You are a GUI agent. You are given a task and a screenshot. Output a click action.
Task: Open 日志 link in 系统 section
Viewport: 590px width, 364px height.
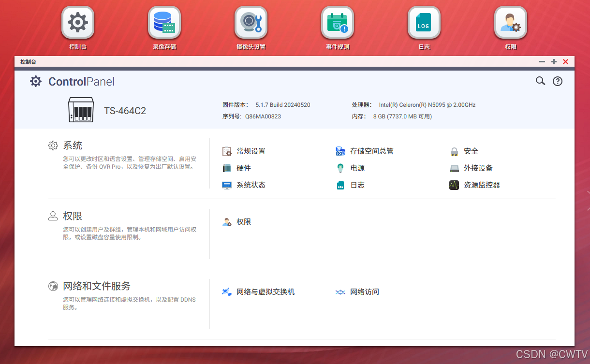tap(357, 185)
